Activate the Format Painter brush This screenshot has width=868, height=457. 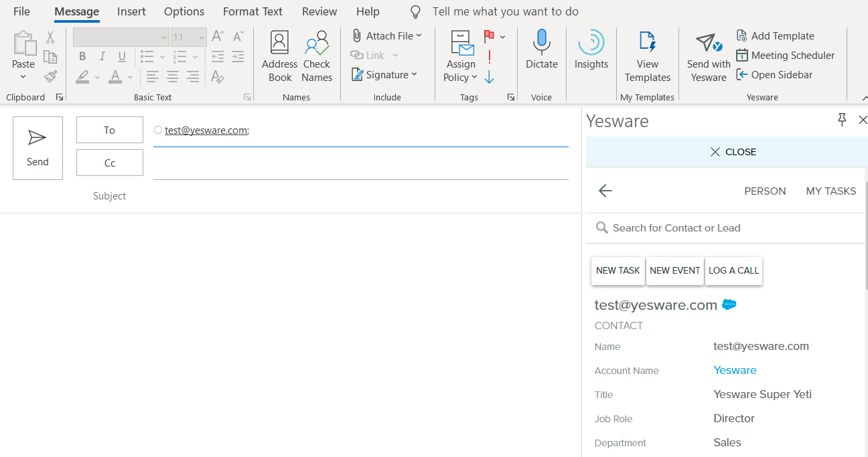click(50, 76)
